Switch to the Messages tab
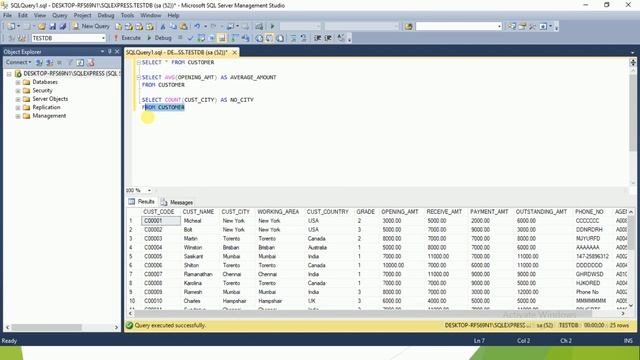The width and height of the screenshot is (640, 360). click(x=177, y=202)
